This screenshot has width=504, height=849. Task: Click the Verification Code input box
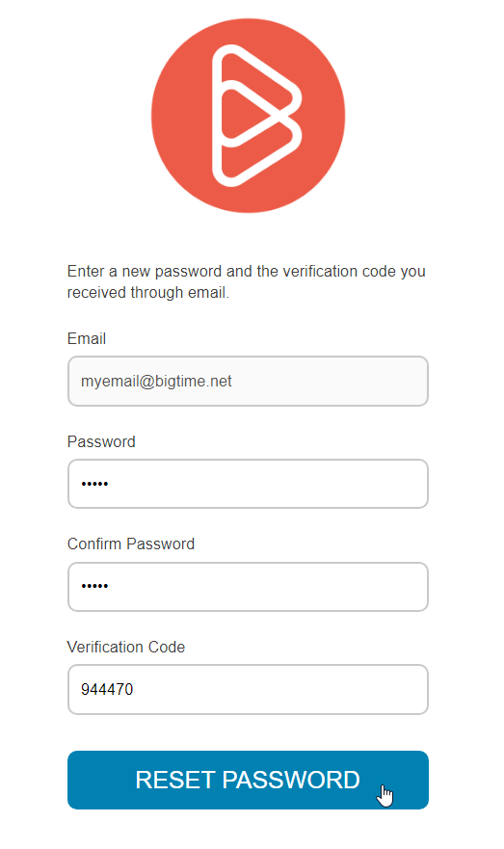tap(248, 690)
